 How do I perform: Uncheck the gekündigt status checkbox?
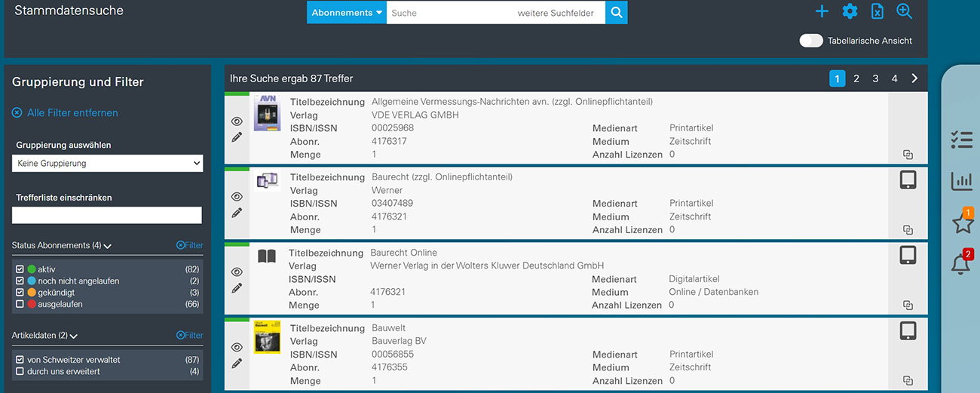pyautogui.click(x=20, y=293)
